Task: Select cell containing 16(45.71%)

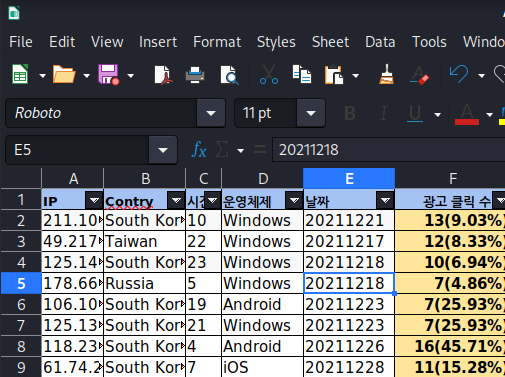Action: [x=450, y=346]
